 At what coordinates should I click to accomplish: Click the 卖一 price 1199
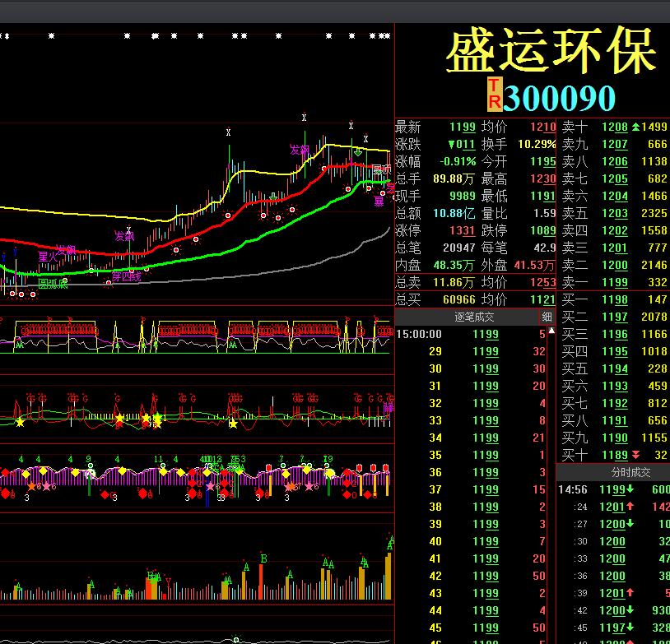tap(615, 282)
